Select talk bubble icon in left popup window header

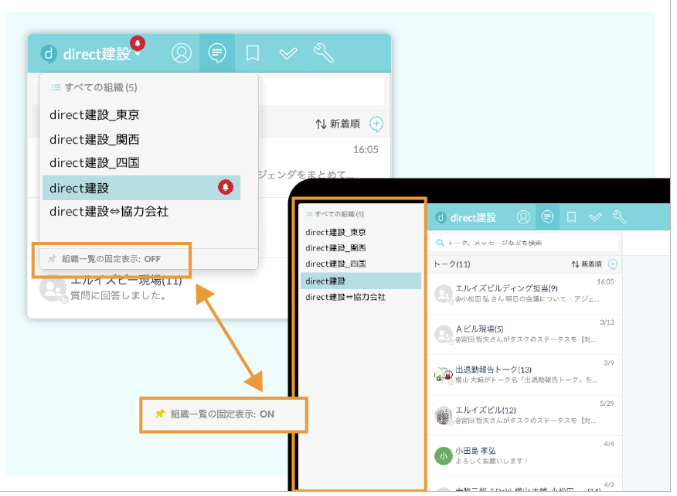217,53
